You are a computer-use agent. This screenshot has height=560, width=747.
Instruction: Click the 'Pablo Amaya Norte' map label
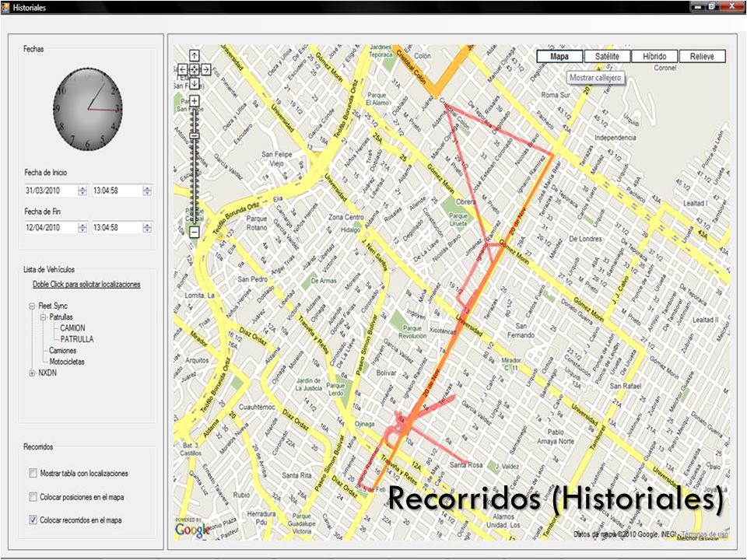[x=556, y=436]
